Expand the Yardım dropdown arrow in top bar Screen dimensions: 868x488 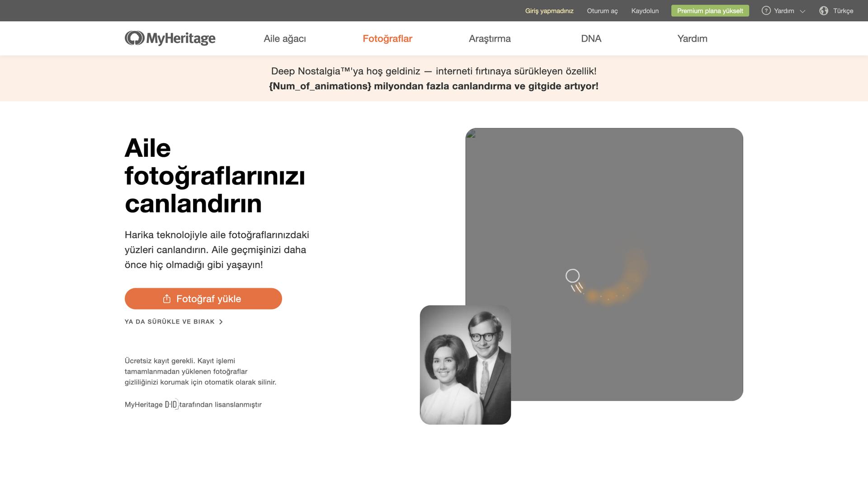coord(802,11)
